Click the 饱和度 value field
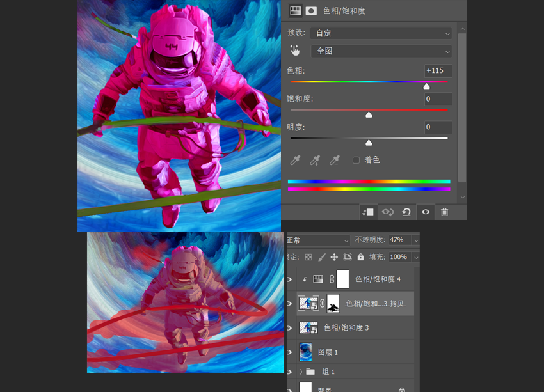This screenshot has width=544, height=392. [x=438, y=99]
